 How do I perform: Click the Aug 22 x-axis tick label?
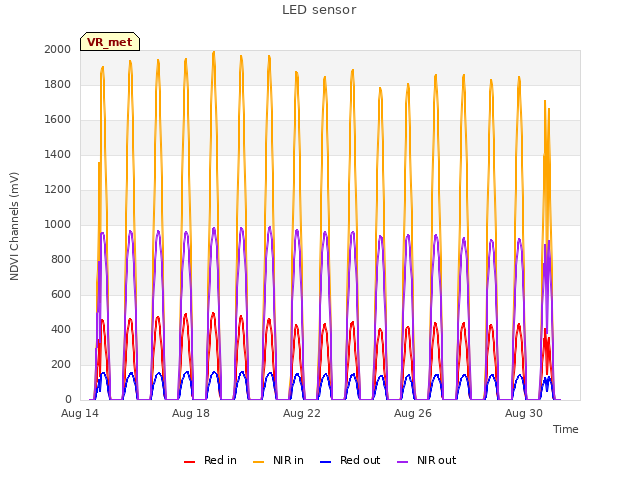tap(302, 413)
